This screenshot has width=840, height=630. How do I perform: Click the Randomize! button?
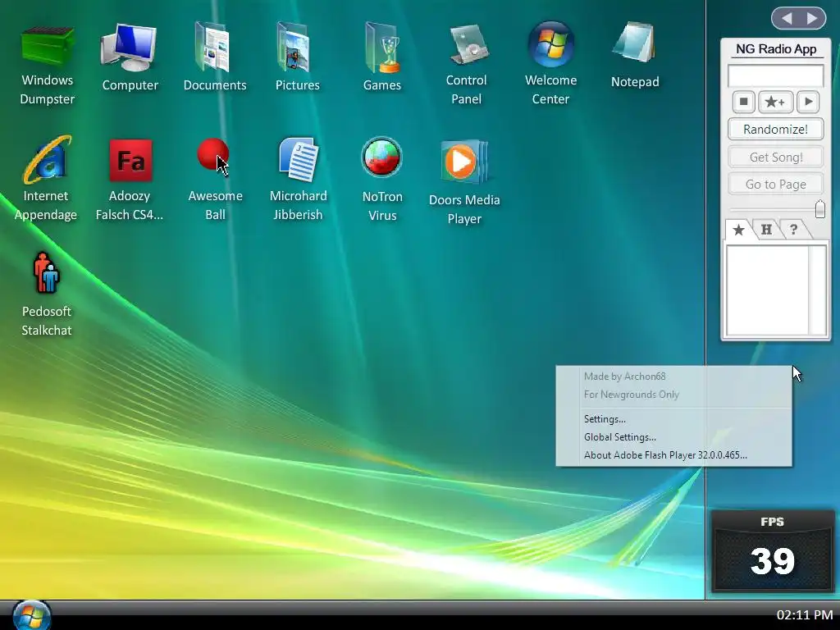[x=775, y=129]
